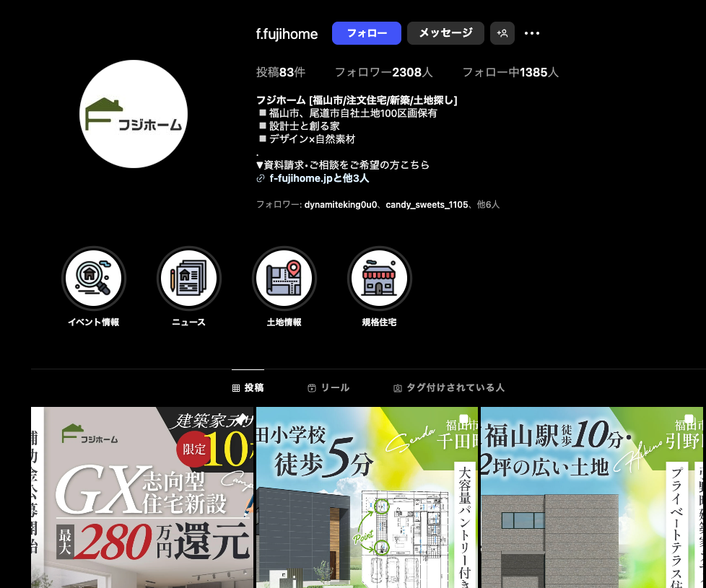Click the similar accounts add-person icon

(502, 33)
